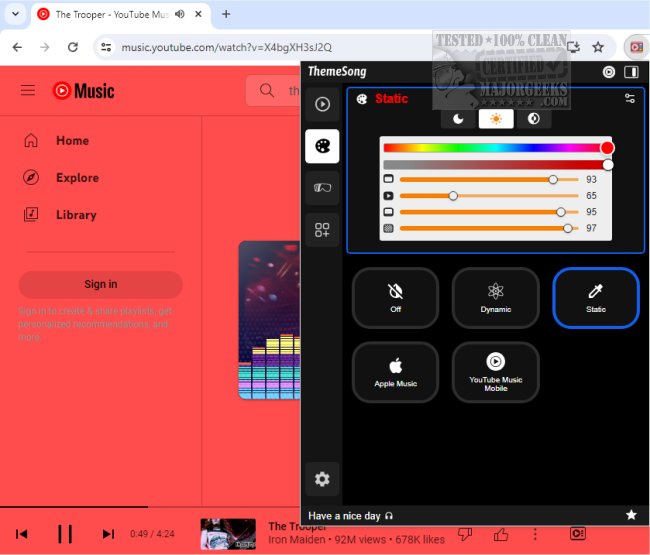Adjust the slider set to 93
The height and width of the screenshot is (555, 650).
pyautogui.click(x=489, y=179)
